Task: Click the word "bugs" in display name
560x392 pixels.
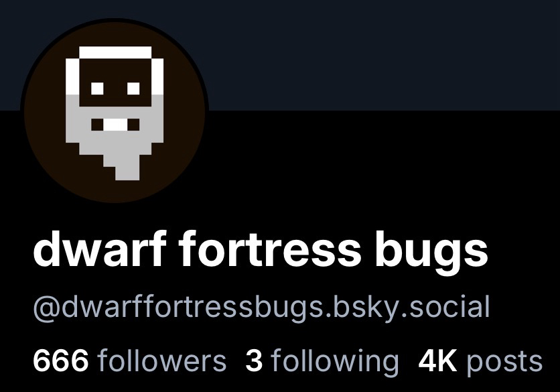Action: coord(431,250)
